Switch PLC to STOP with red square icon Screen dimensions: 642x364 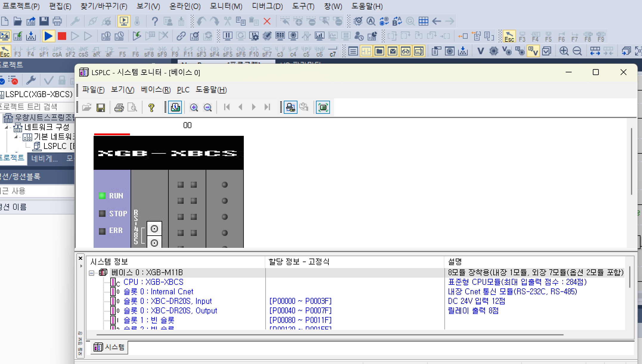[62, 36]
